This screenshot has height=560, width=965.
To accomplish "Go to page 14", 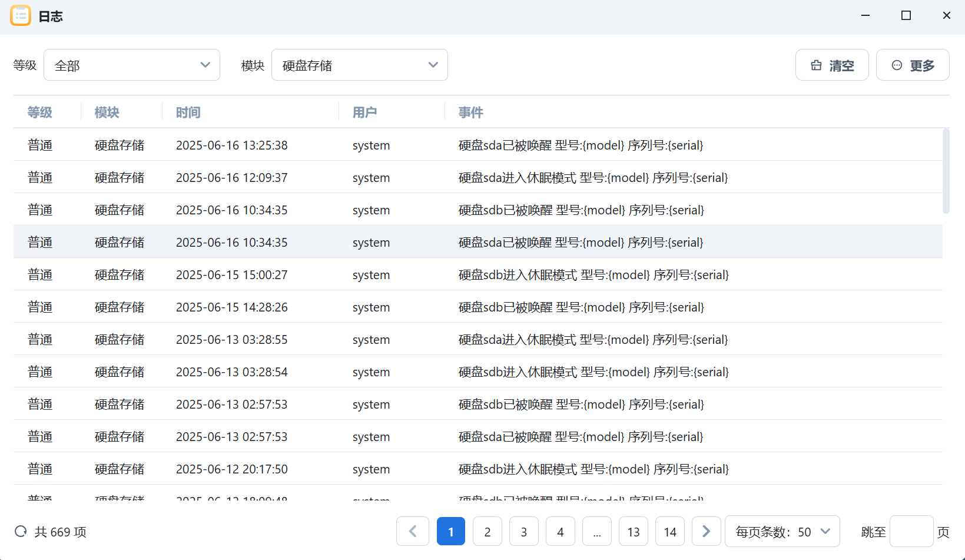I will [670, 532].
